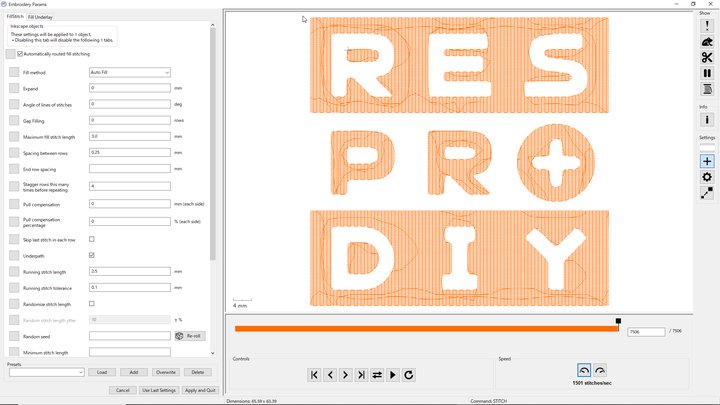Focus the Gap Filling rows field
The height and width of the screenshot is (405, 720).
coord(129,120)
